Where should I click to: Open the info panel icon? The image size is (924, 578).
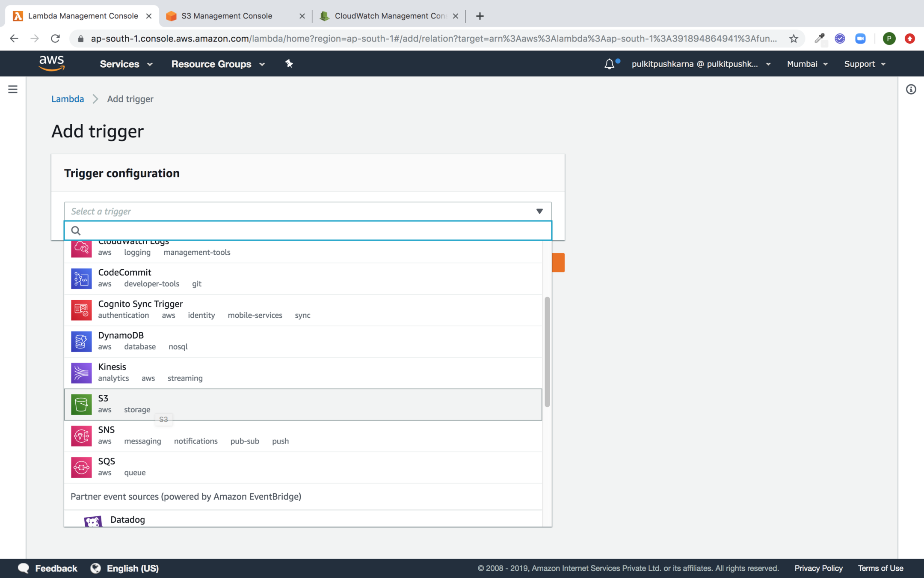point(911,89)
